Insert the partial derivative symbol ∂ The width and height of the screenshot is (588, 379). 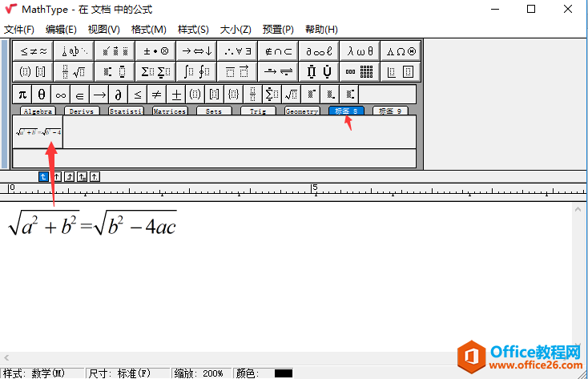coord(119,95)
